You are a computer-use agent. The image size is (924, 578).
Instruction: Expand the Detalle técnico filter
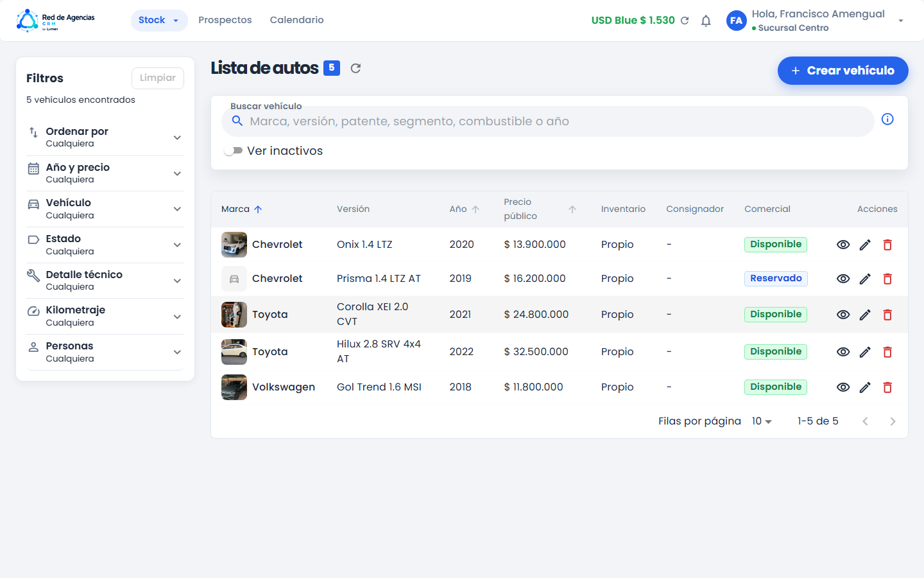(x=105, y=281)
